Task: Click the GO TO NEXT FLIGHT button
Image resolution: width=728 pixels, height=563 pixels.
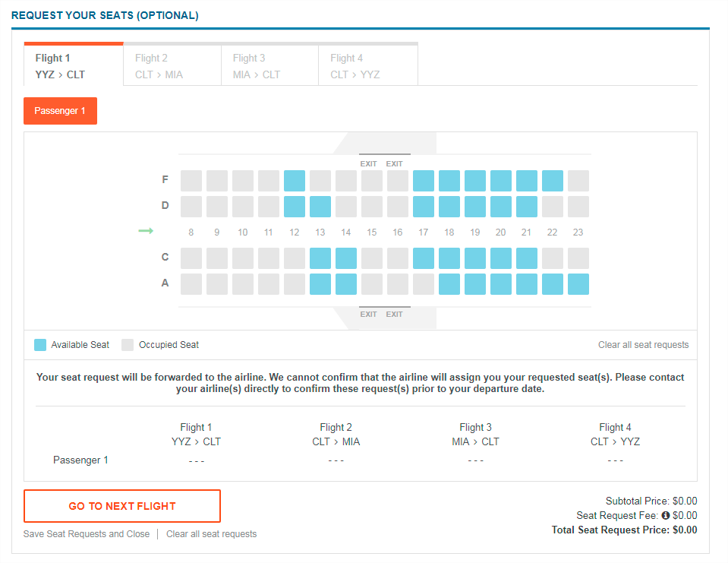Action: coord(122,505)
